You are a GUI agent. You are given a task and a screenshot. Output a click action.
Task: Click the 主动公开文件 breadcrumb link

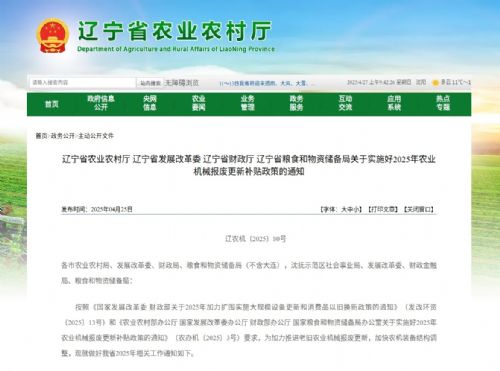(96, 136)
